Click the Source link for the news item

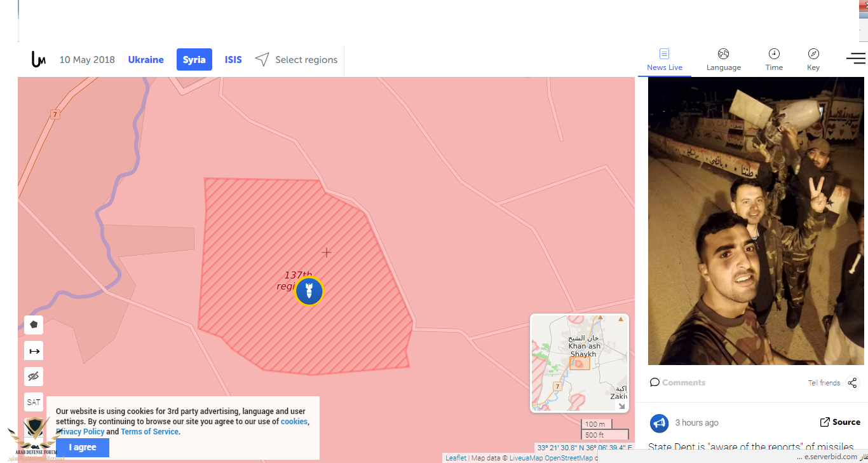tap(840, 422)
